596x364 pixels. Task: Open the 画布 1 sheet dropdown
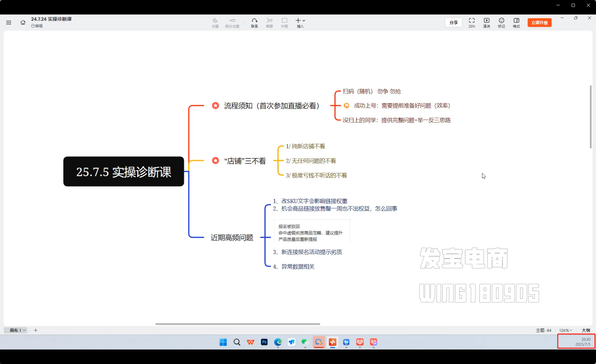pos(17,330)
